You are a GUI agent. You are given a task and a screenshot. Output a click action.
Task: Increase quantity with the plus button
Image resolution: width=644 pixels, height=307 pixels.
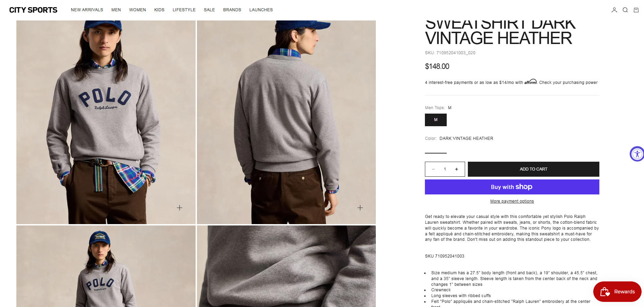point(457,169)
